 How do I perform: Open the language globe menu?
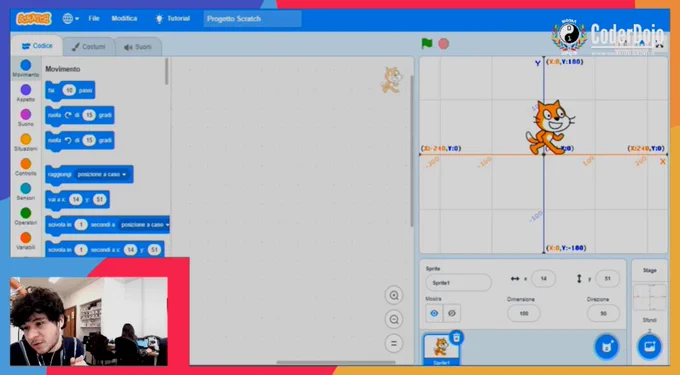tap(70, 19)
